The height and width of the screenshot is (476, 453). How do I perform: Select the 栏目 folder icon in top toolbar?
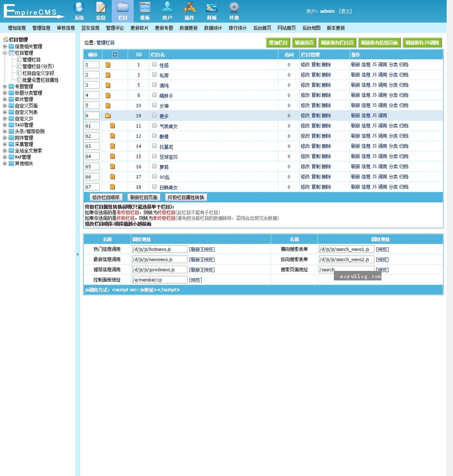pos(123,7)
